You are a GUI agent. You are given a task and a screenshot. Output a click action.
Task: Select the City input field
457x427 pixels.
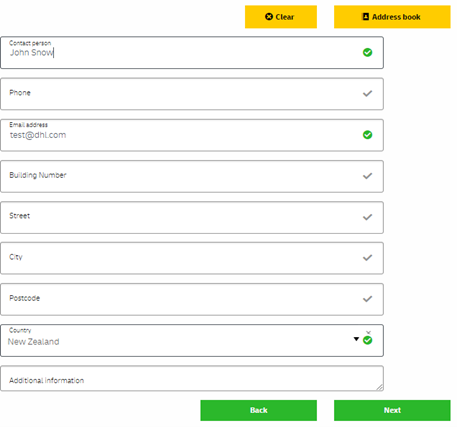[192, 258]
